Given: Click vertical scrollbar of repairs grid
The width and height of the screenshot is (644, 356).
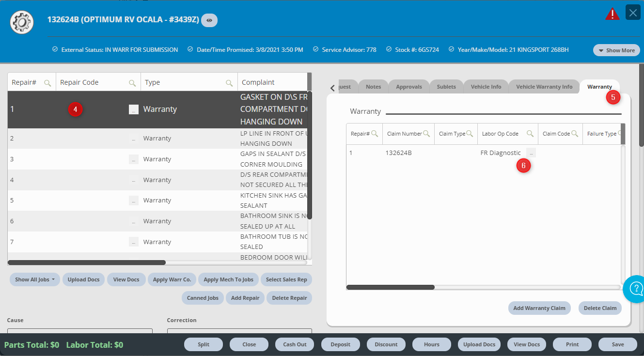Looking at the screenshot, I should click(x=310, y=155).
